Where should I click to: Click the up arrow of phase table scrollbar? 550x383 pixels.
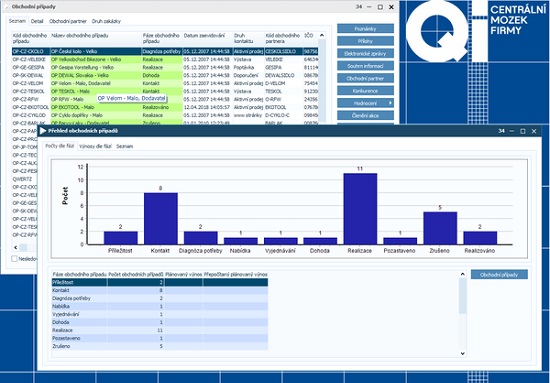pos(463,274)
